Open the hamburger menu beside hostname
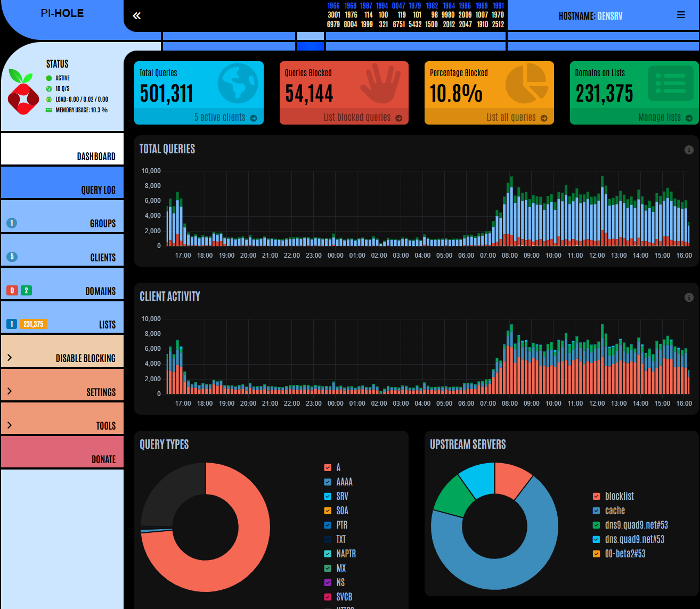 point(681,15)
